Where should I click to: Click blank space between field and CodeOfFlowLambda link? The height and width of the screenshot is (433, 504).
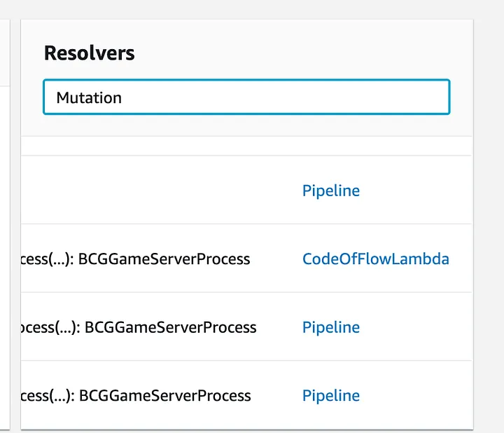pyautogui.click(x=276, y=259)
